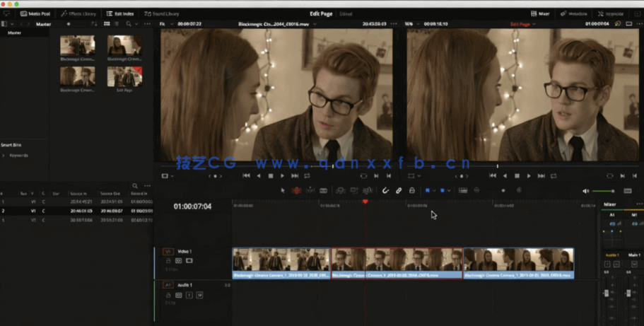
Task: Click the full extent zoom icon
Action: click(x=463, y=190)
